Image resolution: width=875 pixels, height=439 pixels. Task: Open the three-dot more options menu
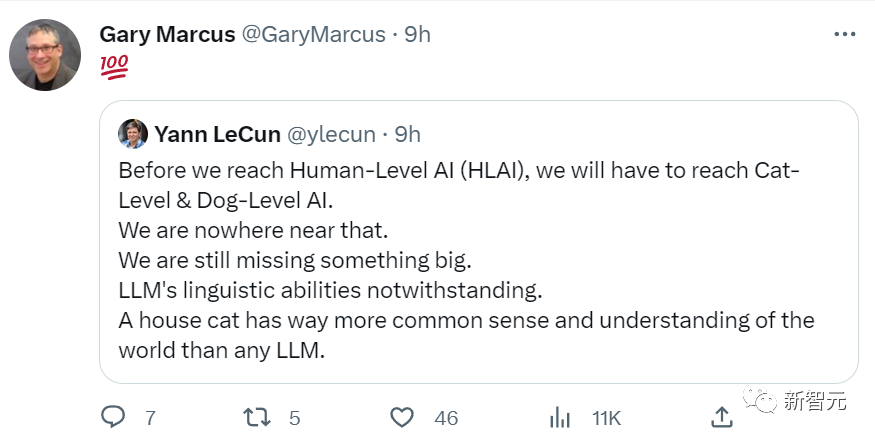point(843,34)
